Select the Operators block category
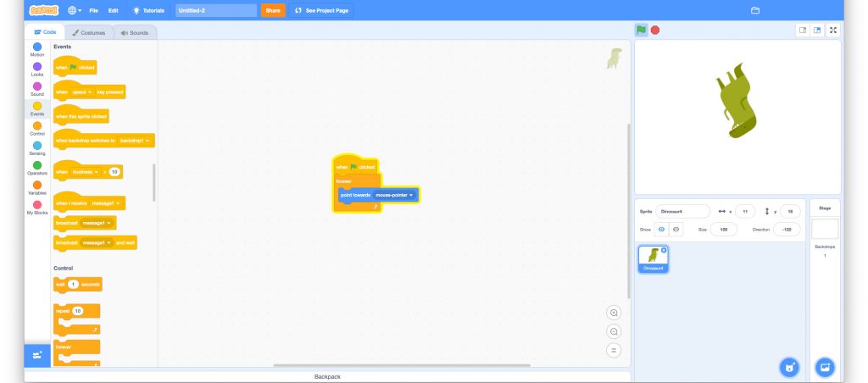Image resolution: width=868 pixels, height=383 pixels. (x=37, y=169)
